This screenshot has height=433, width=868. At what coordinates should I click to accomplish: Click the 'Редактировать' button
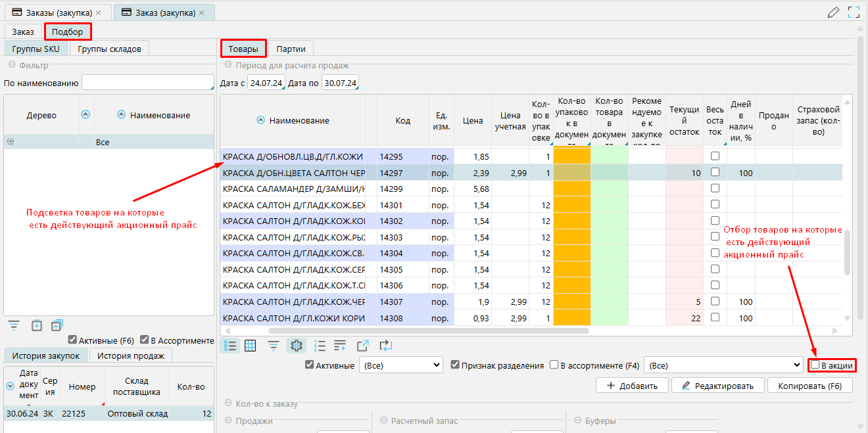pyautogui.click(x=717, y=386)
